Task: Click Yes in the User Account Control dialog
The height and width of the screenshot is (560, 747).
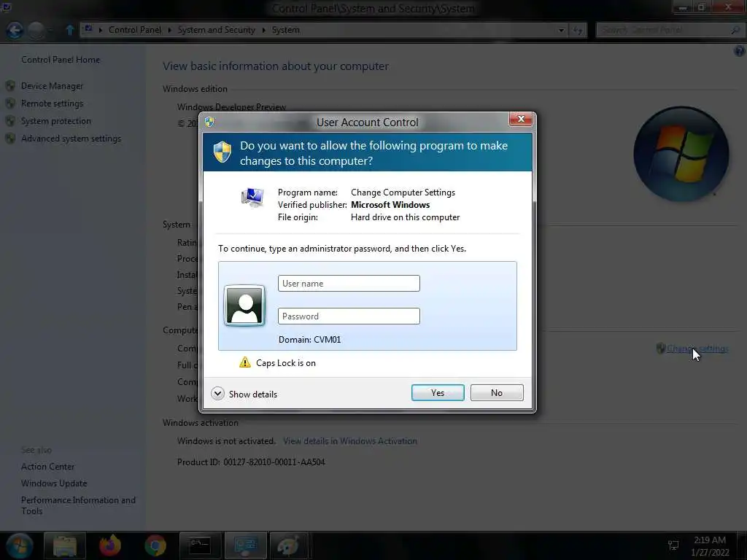Action: tap(438, 393)
